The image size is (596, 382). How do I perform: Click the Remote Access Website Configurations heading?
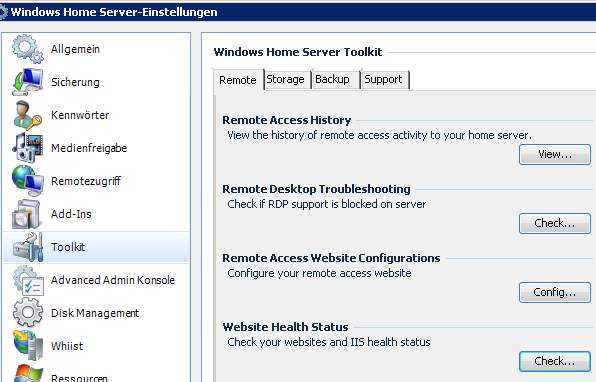(x=331, y=258)
